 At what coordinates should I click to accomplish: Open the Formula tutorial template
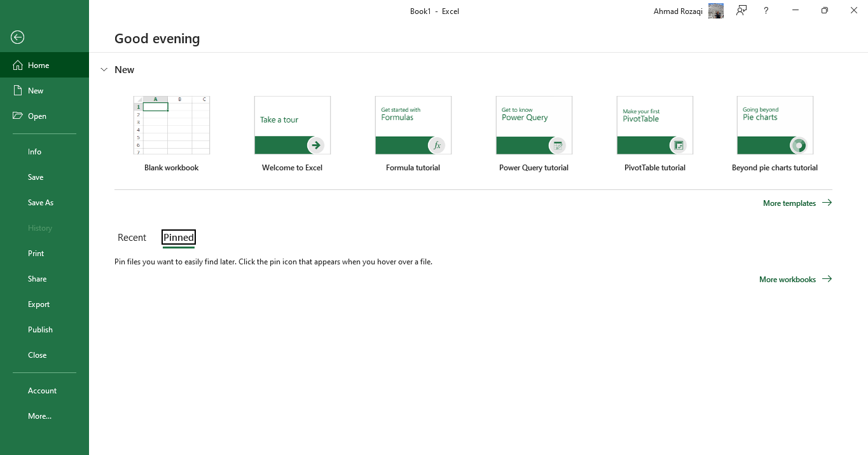pyautogui.click(x=413, y=134)
